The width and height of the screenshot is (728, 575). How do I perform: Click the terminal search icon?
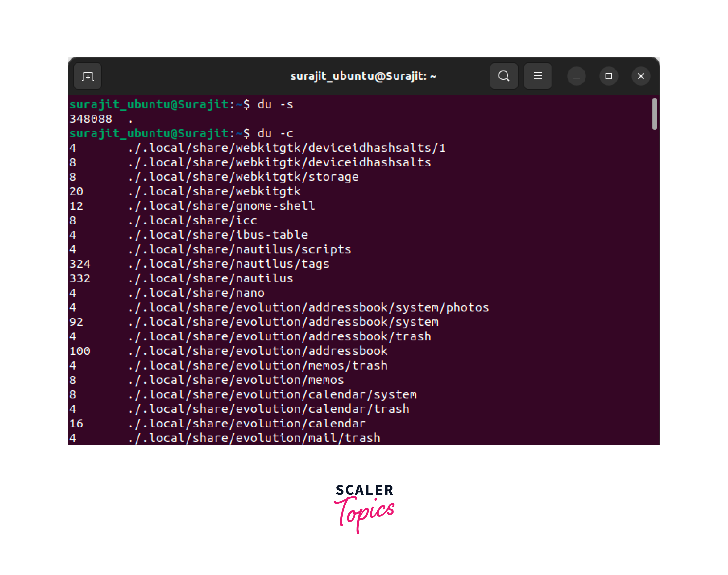click(x=504, y=76)
